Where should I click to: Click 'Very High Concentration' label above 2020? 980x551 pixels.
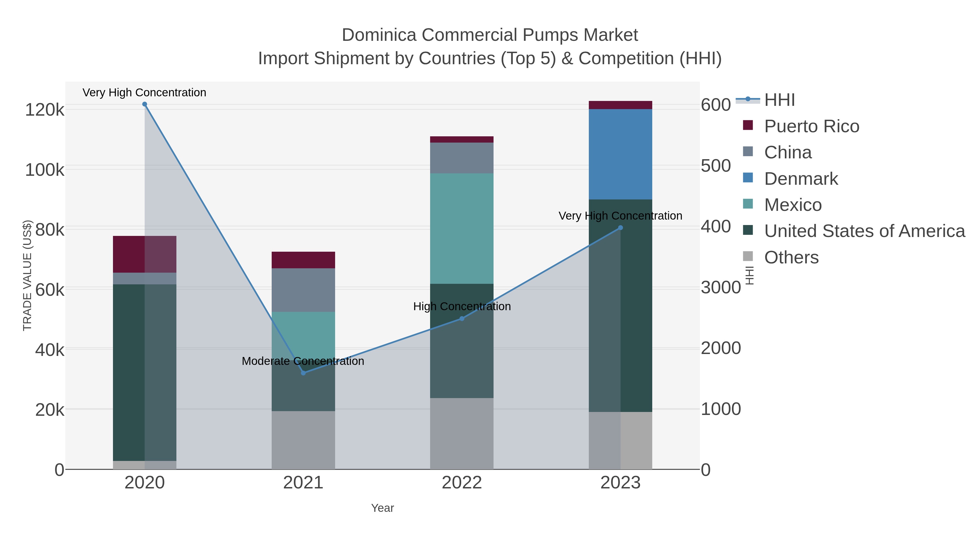coord(144,93)
